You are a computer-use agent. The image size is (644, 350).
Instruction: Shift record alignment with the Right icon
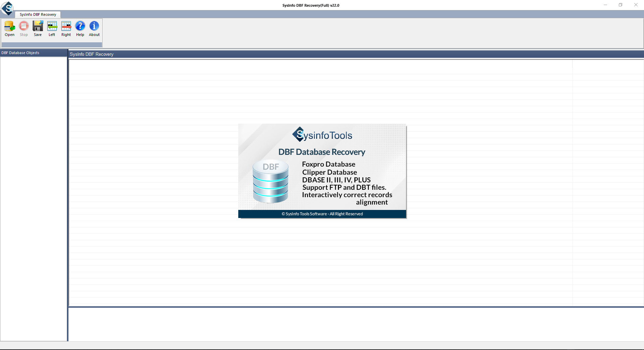[66, 29]
